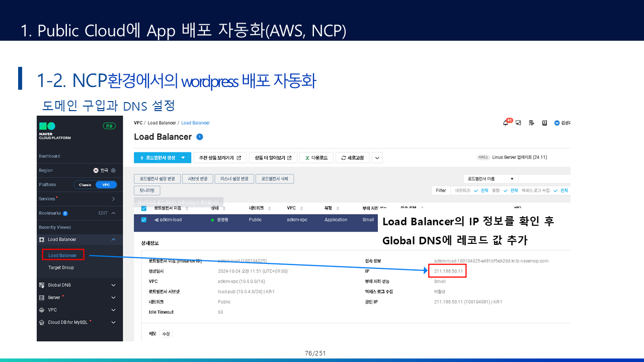Viewport: 644px width, 362px height.
Task: Sort by 네트워크 column arrows
Action: (269, 208)
